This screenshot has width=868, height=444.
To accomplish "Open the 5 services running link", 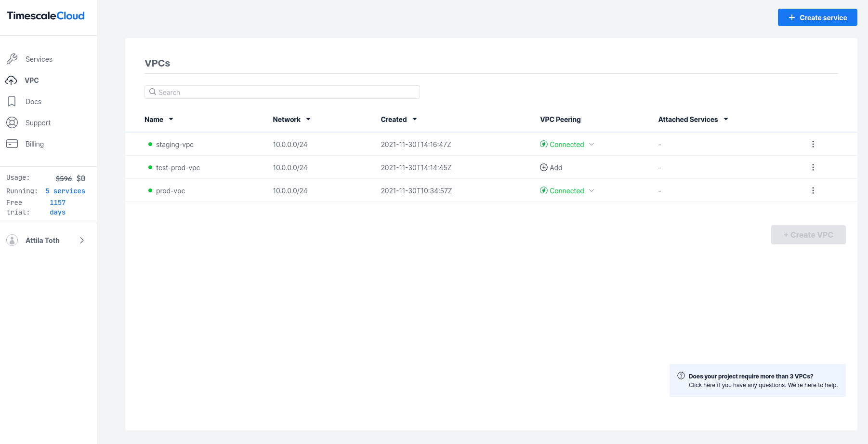I will click(65, 191).
